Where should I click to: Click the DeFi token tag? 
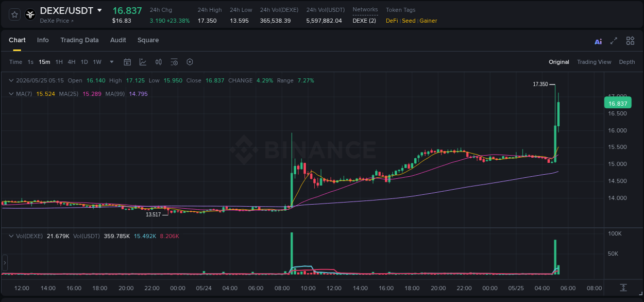pos(392,21)
